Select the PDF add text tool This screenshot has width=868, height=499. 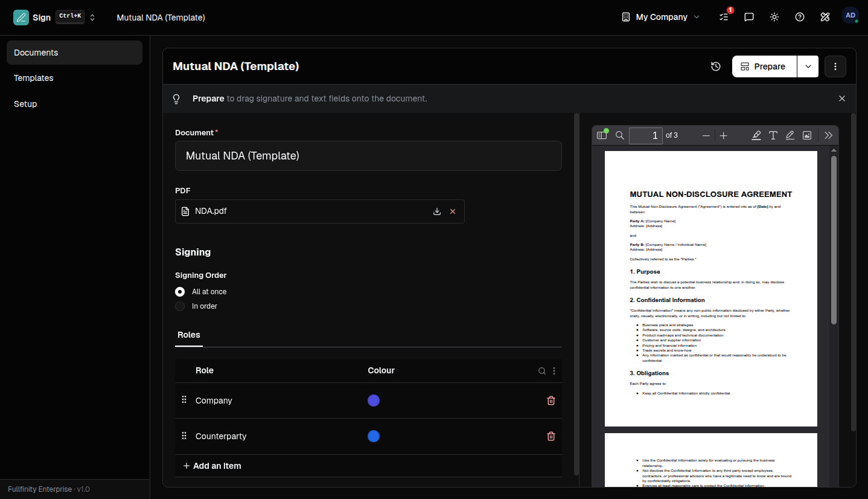click(x=773, y=135)
